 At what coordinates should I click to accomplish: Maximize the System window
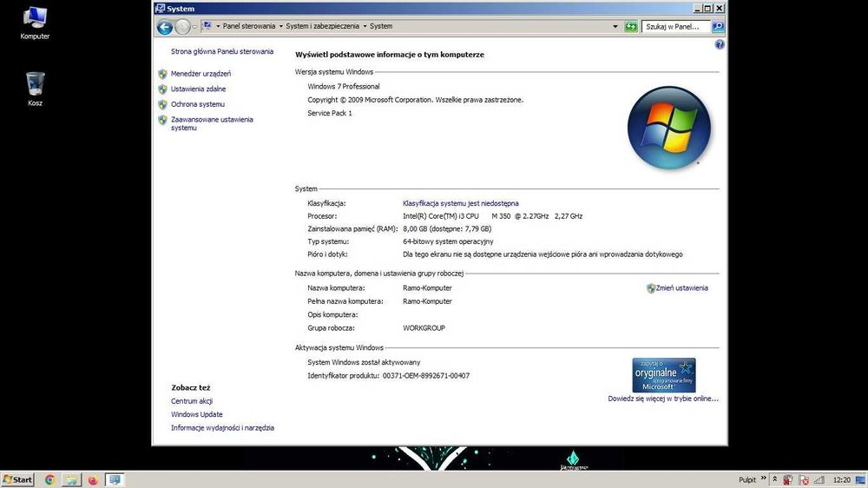coord(708,9)
